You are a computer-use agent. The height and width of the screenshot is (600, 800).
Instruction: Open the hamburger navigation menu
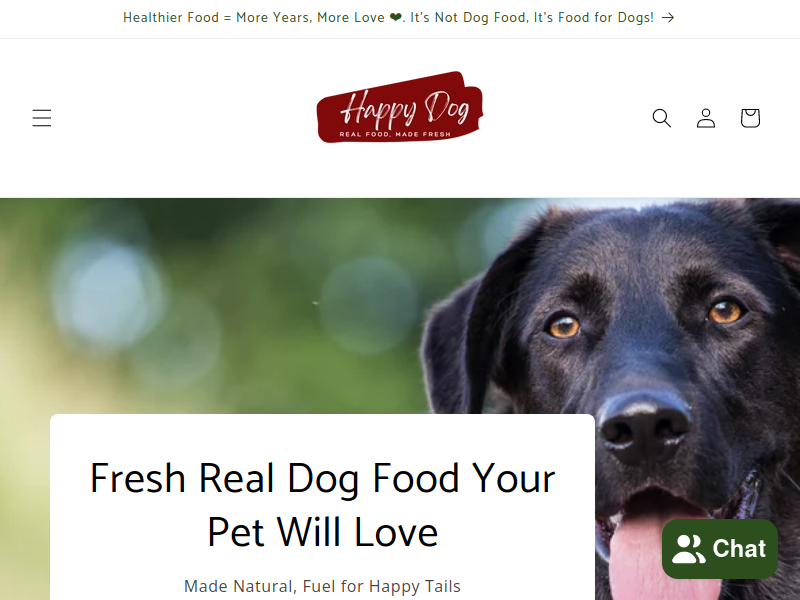pos(42,118)
